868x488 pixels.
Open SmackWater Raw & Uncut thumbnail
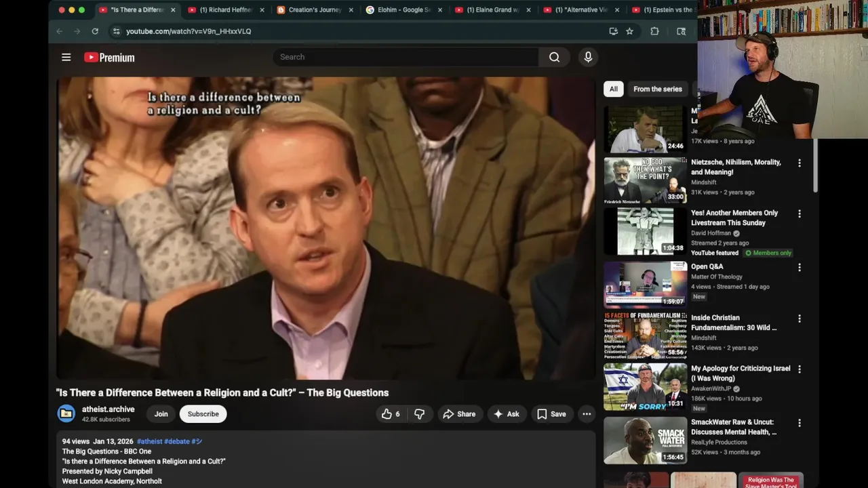(645, 440)
